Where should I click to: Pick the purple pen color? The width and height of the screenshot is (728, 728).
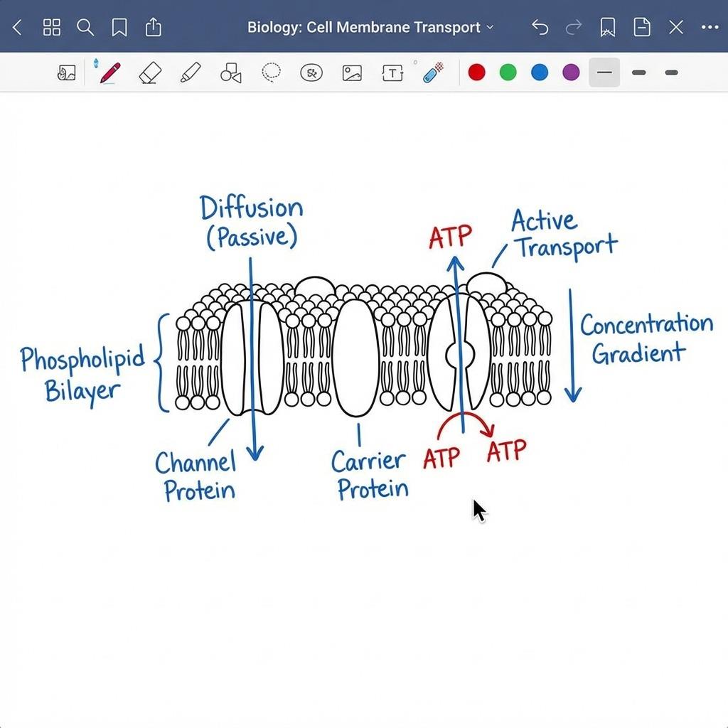click(571, 73)
